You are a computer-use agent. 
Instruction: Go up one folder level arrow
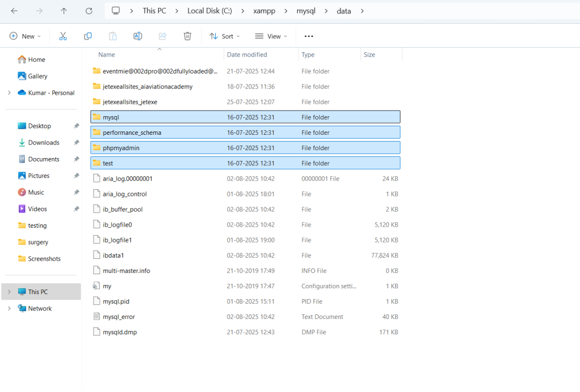pyautogui.click(x=64, y=11)
